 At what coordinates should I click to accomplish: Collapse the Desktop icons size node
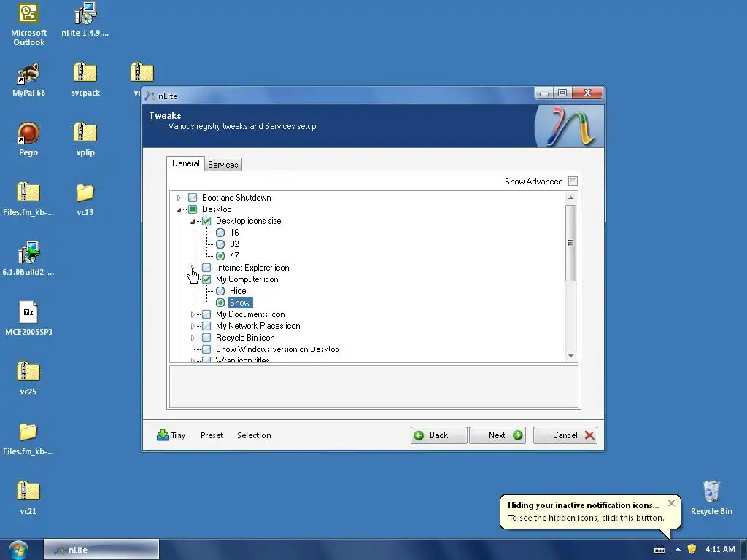[x=193, y=222]
